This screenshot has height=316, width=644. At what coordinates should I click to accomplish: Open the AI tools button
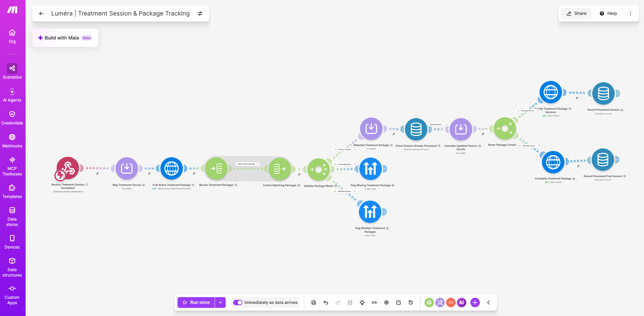click(x=462, y=303)
